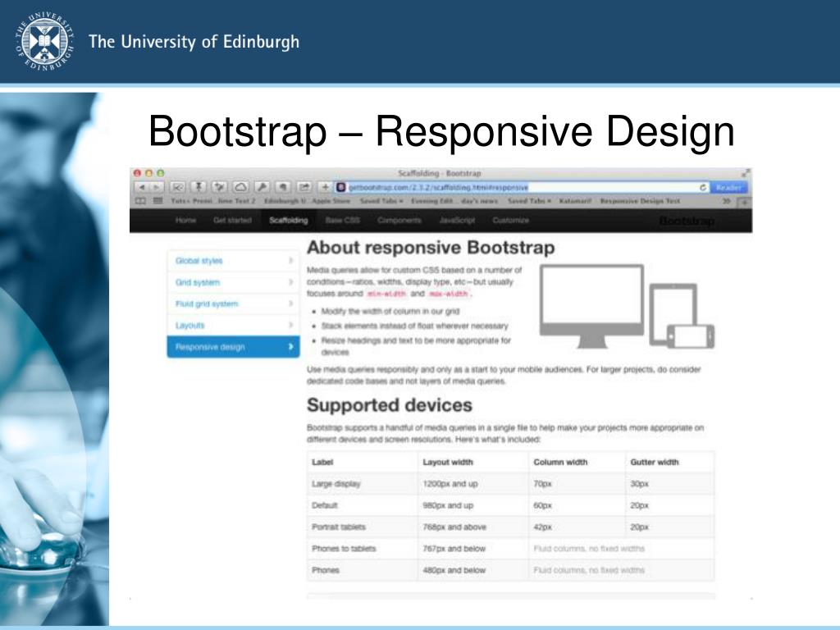This screenshot has height=630, width=840.
Task: Activate the Reader button
Action: 728,188
